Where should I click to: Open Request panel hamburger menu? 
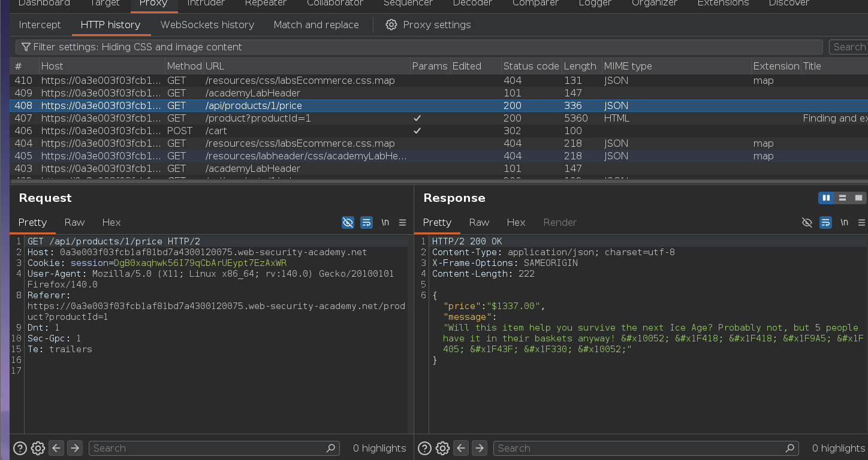tap(402, 222)
